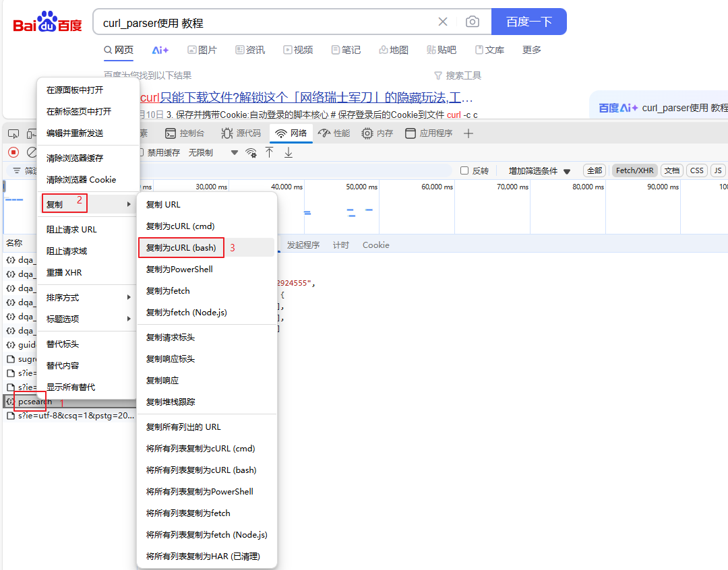Click the import HAR upload arrow icon

point(269,152)
